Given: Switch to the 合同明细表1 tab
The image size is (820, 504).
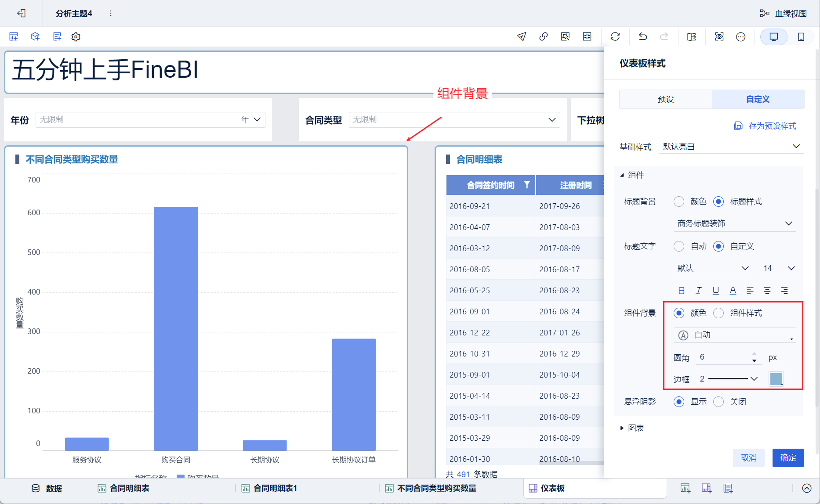Looking at the screenshot, I should pos(269,488).
